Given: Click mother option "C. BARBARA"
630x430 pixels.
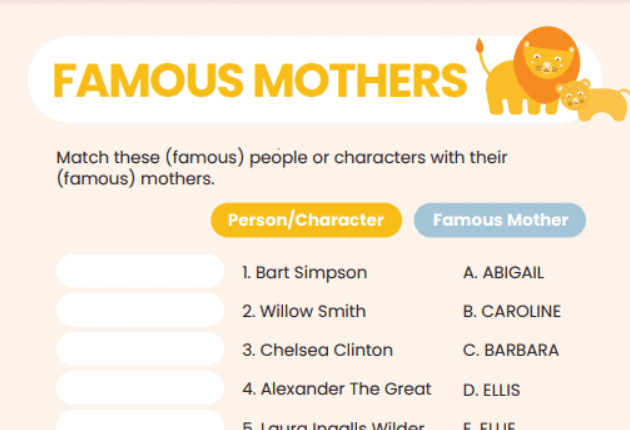Looking at the screenshot, I should (x=511, y=350).
